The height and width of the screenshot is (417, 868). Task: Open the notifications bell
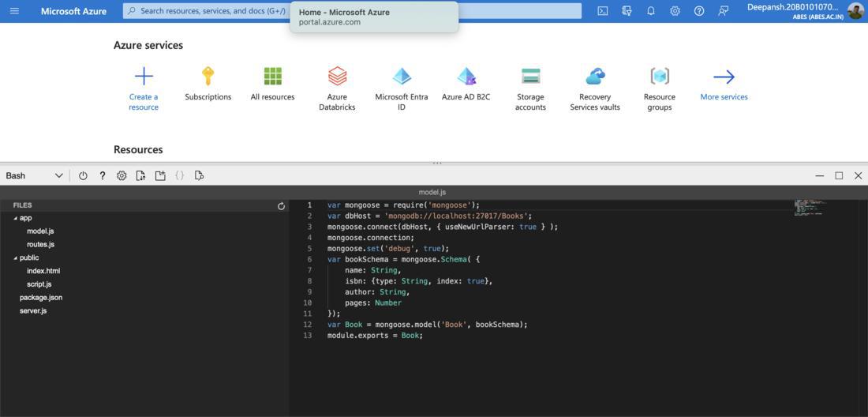pos(651,10)
